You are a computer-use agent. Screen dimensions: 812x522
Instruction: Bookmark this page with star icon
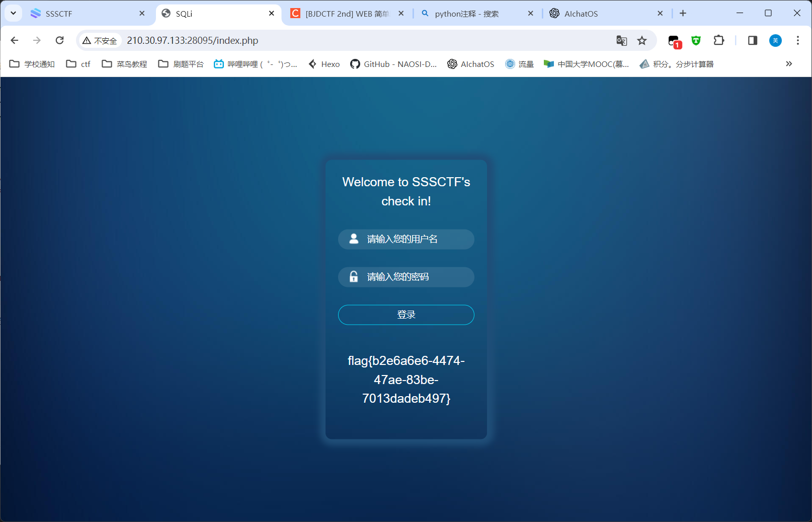tap(642, 40)
